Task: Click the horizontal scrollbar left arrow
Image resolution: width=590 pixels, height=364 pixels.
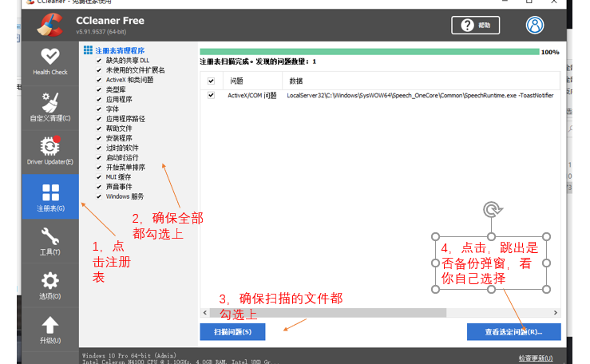Action: pyautogui.click(x=205, y=312)
